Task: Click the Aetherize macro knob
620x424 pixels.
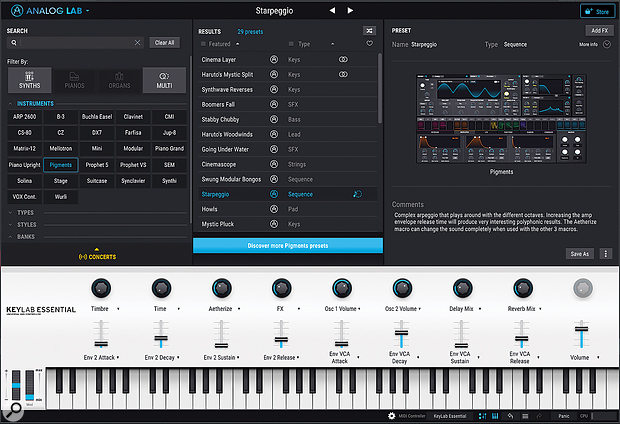Action: click(221, 288)
